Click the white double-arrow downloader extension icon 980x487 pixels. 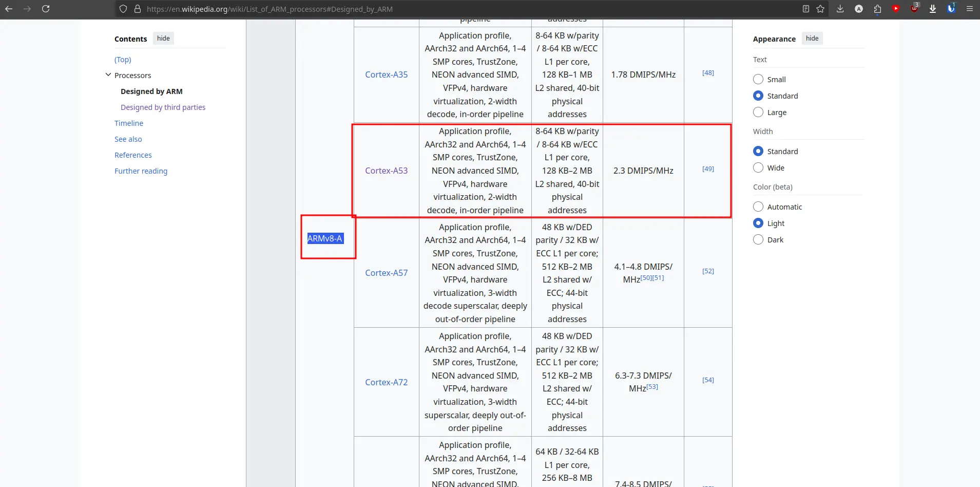933,9
